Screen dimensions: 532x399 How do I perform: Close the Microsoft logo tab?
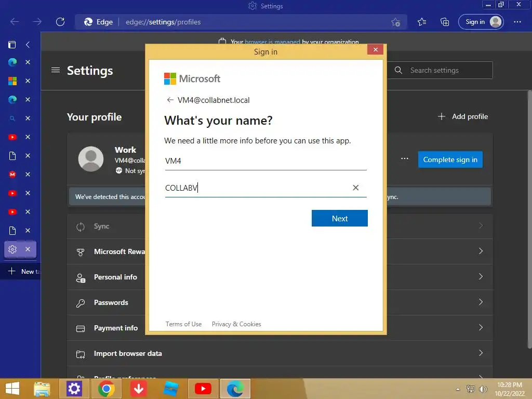click(28, 81)
